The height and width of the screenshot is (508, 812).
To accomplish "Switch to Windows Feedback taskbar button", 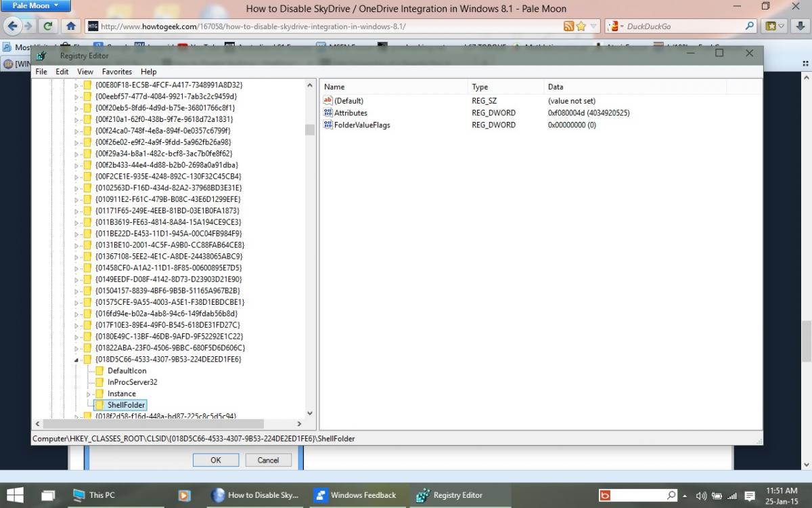I will click(357, 495).
